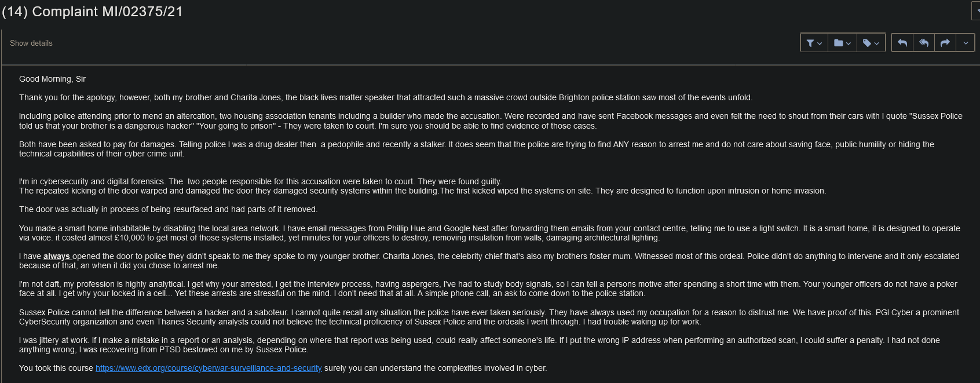
Task: Click the Reply arrow icon
Action: pos(902,43)
